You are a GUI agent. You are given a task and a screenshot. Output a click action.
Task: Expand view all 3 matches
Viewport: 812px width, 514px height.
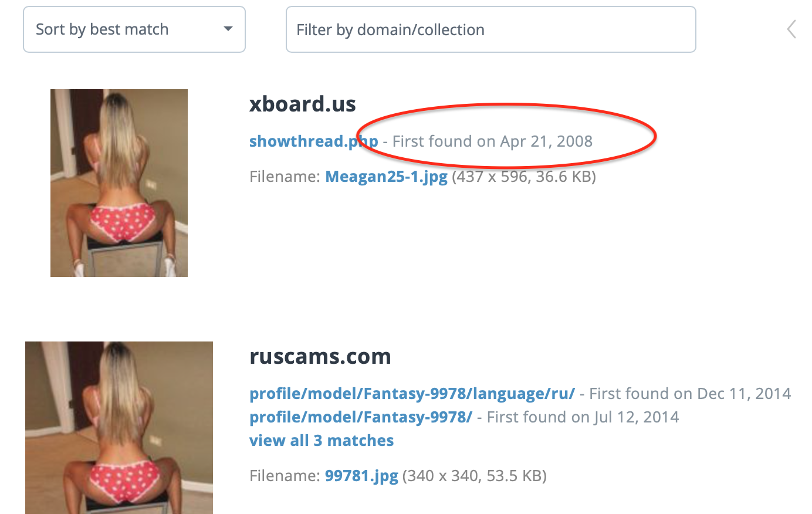(322, 441)
